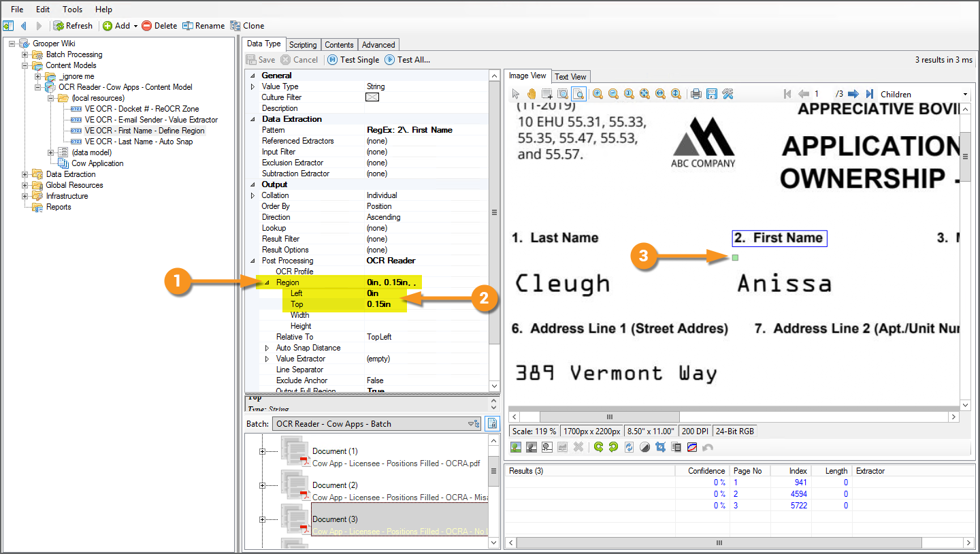The width and height of the screenshot is (980, 554).
Task: Go to the next page arrow
Action: pyautogui.click(x=853, y=94)
